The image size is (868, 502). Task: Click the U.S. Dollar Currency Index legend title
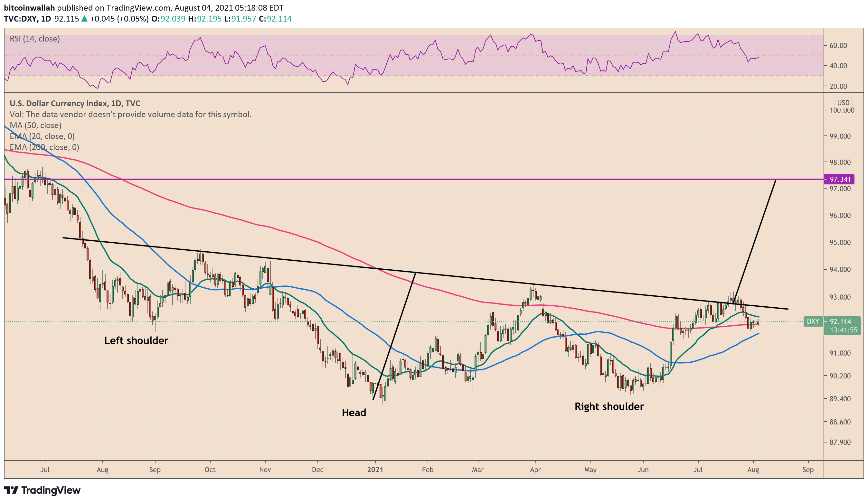pos(75,103)
